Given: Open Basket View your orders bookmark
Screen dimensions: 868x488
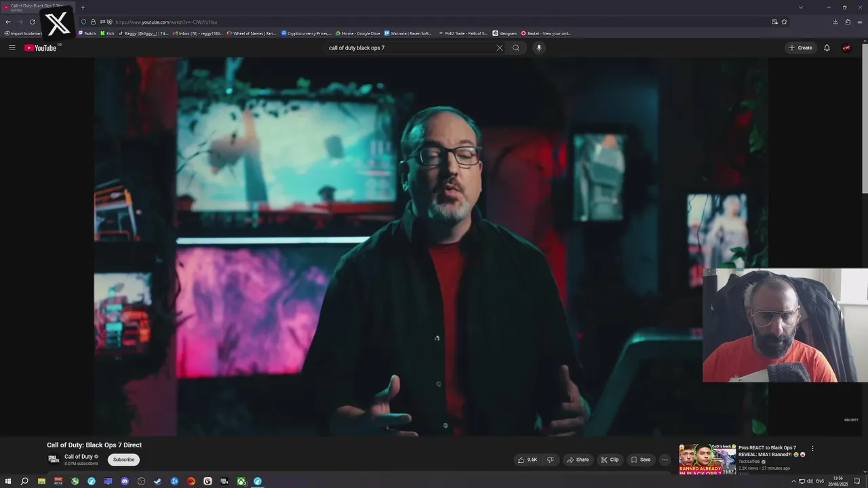Looking at the screenshot, I should tap(546, 33).
